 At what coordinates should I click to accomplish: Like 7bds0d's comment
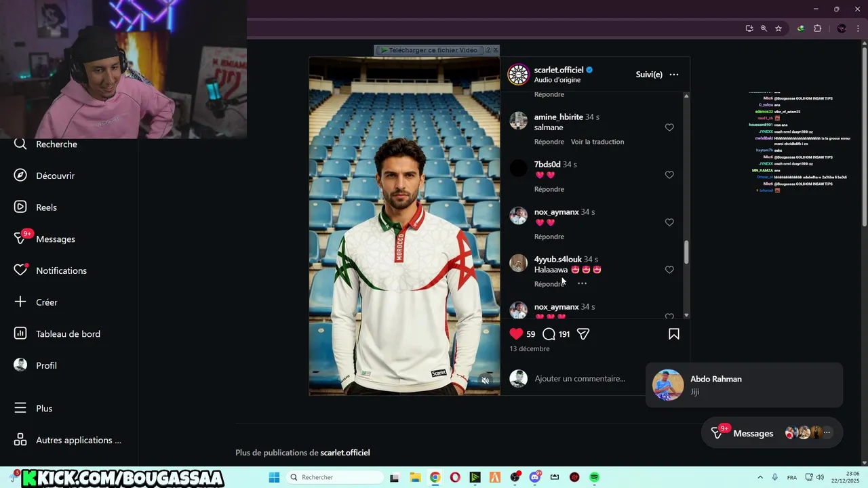click(669, 175)
